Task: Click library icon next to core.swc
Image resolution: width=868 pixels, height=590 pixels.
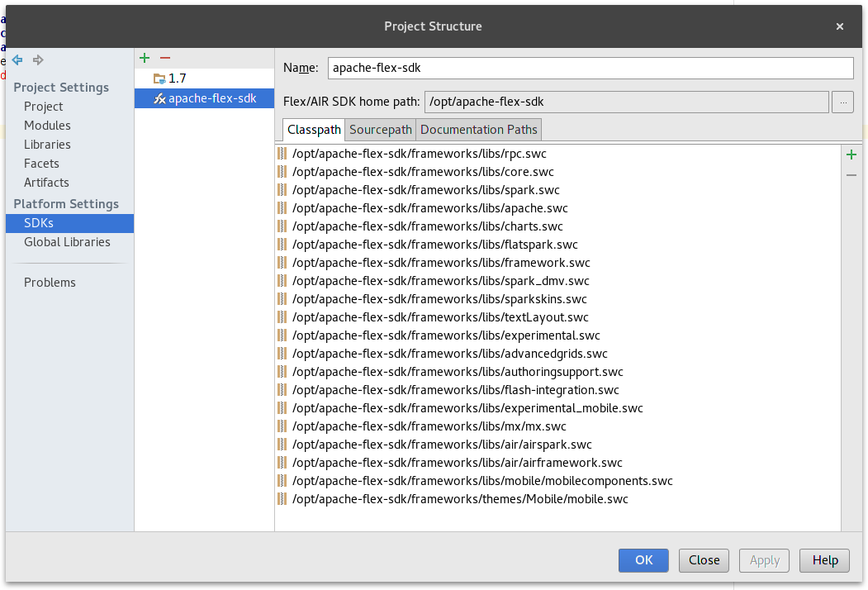Action: (x=282, y=172)
